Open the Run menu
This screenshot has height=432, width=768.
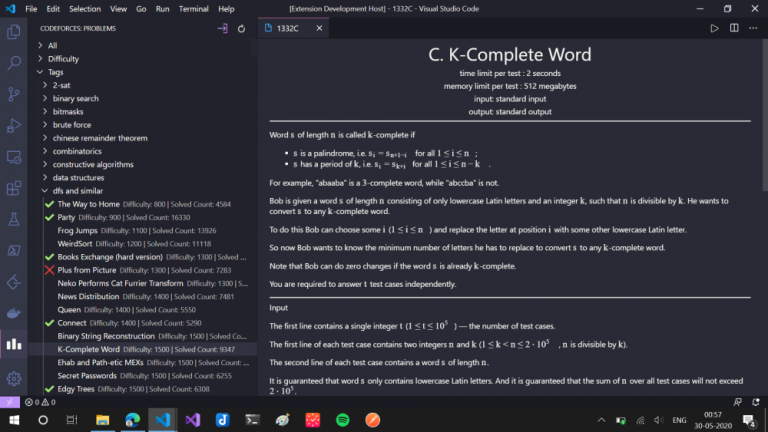tap(162, 9)
